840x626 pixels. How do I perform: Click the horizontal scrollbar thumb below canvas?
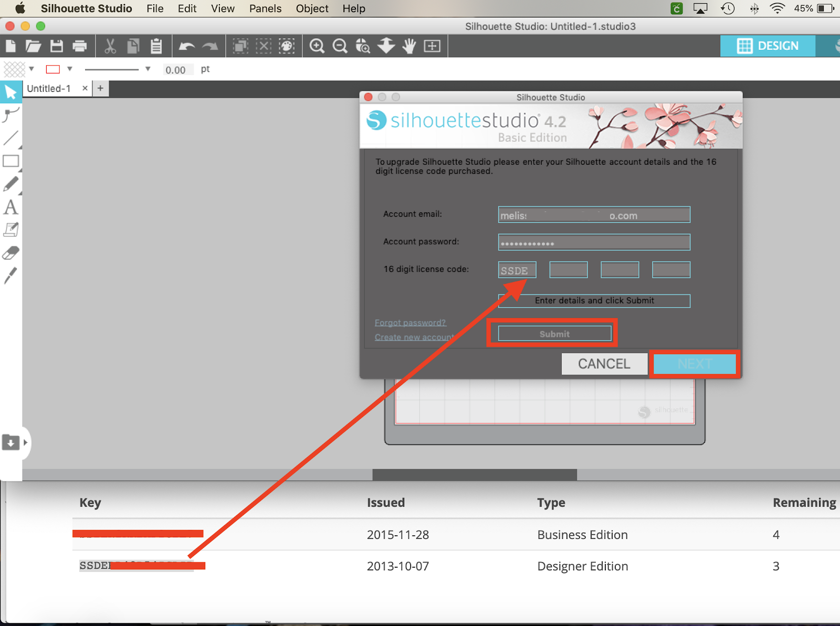coord(475,474)
